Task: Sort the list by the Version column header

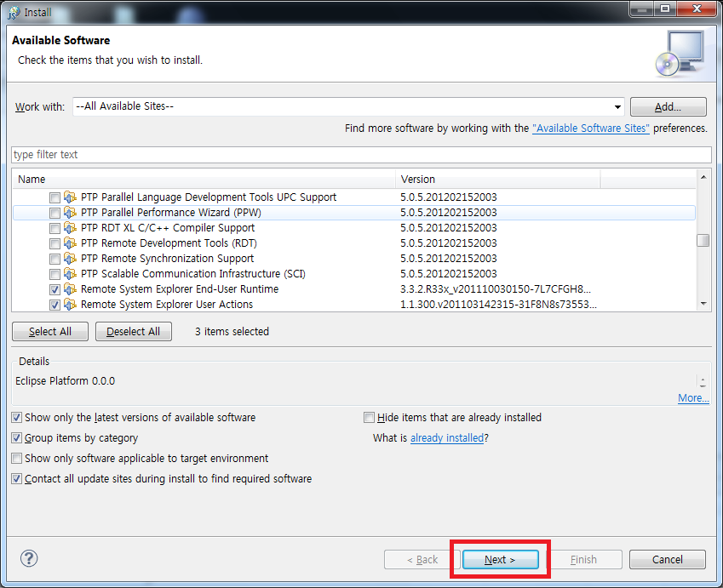Action: click(x=498, y=180)
